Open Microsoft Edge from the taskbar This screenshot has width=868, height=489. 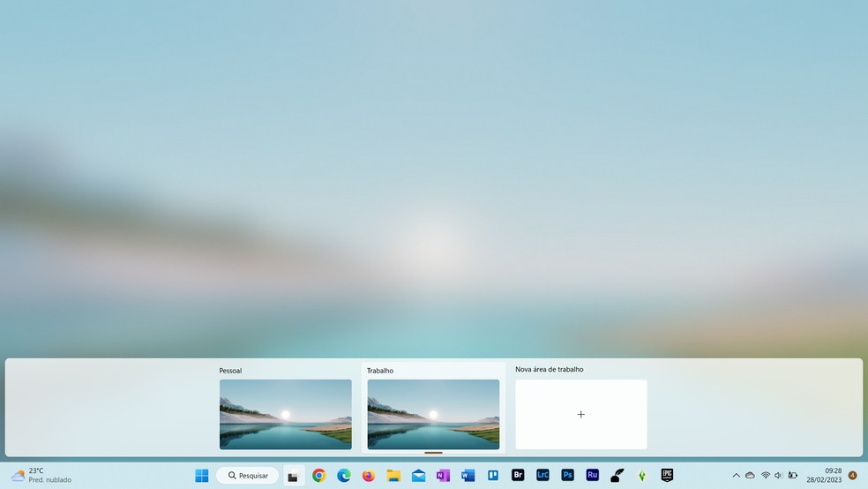point(344,475)
